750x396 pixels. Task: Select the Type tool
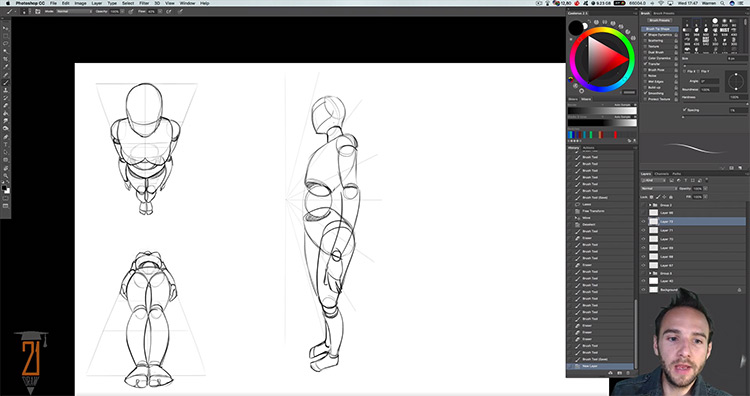tap(6, 144)
